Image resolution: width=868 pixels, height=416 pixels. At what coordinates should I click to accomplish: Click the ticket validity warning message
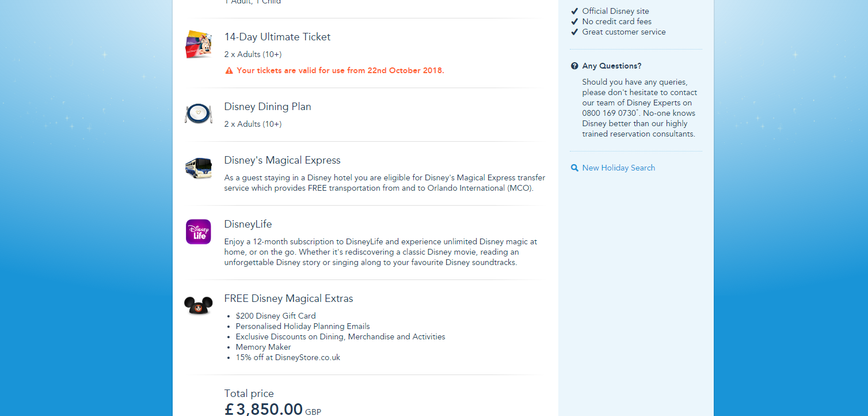pyautogui.click(x=340, y=71)
